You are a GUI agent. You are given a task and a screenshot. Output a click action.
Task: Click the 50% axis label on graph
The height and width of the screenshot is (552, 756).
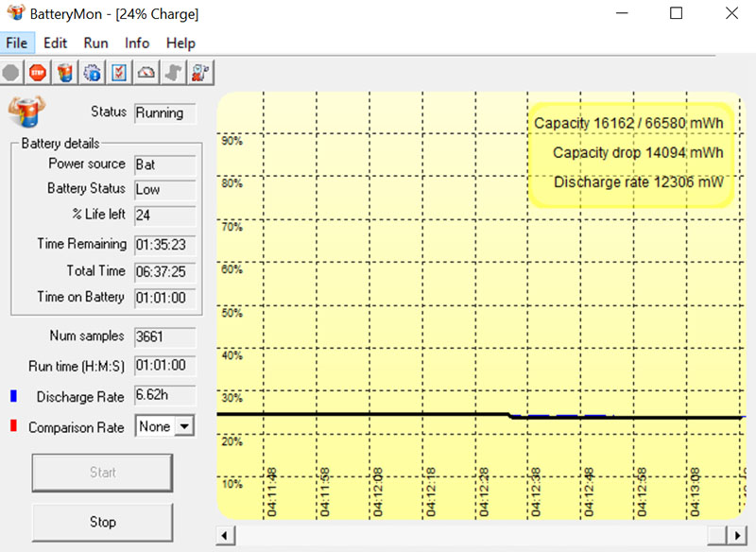click(232, 313)
